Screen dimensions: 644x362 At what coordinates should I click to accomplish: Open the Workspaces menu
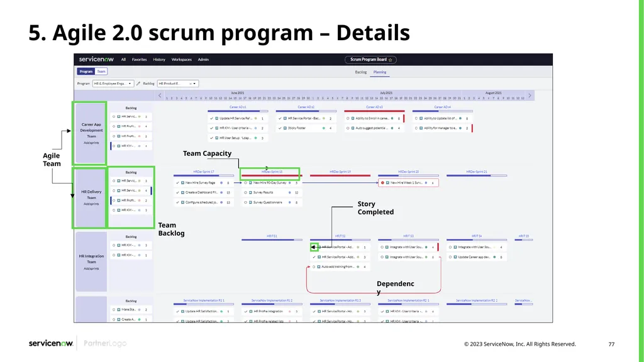pyautogui.click(x=182, y=60)
